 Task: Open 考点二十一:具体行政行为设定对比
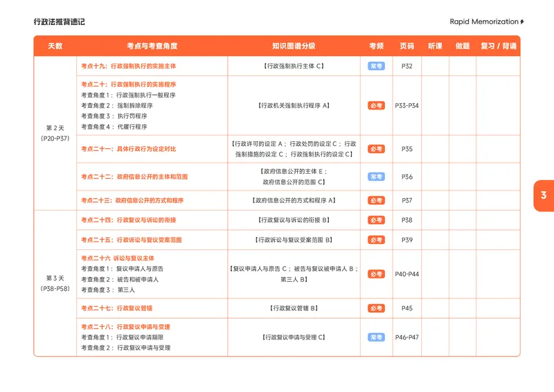tap(129, 149)
